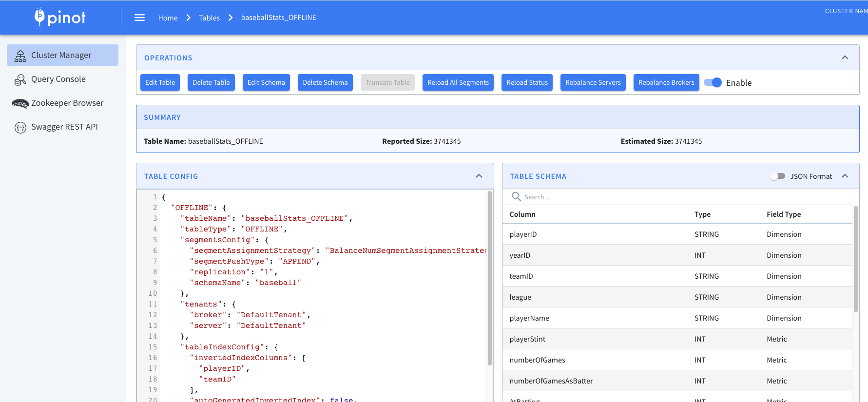Viewport: 868px width, 402px height.
Task: Collapse the Table Config section
Action: pos(479,176)
